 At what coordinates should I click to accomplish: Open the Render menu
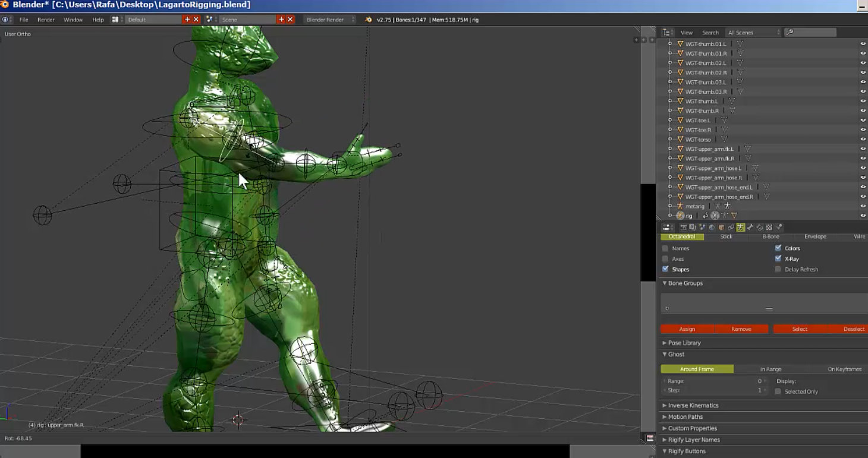(46, 20)
